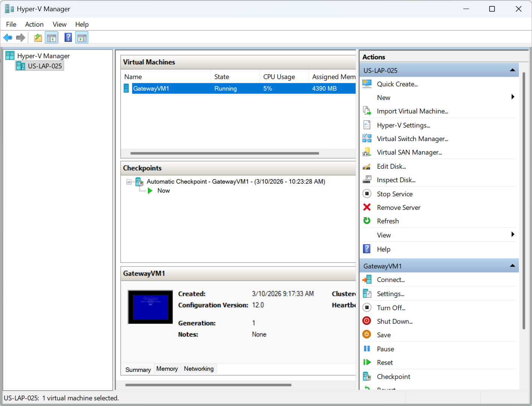Screen dimensions: 532x406
Task: Click the orange Save icon
Action: [367, 334]
